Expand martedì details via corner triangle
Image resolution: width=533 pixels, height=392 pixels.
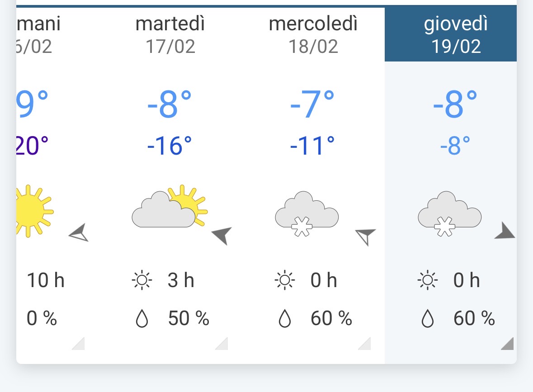[x=222, y=344]
